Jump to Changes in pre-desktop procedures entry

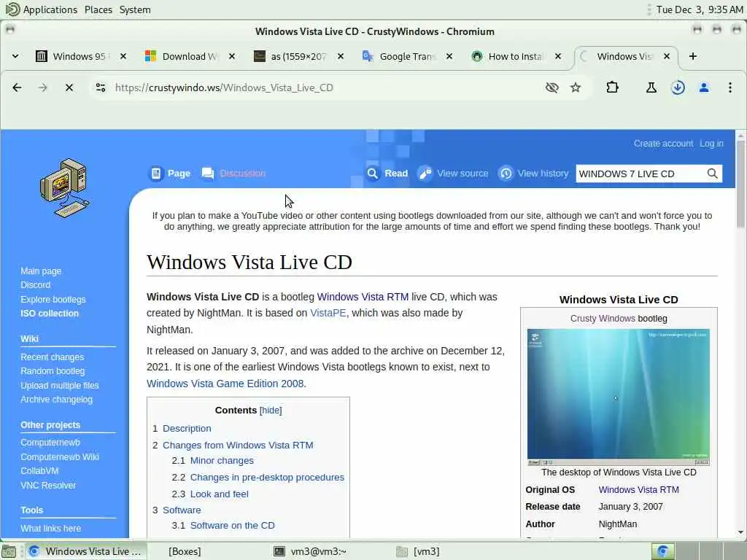click(267, 477)
